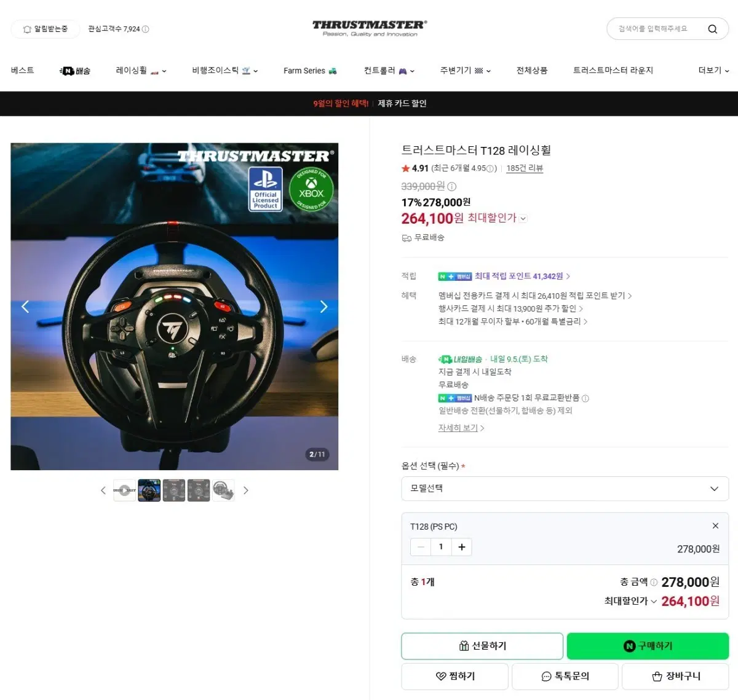The image size is (738, 700).
Task: Click the price info icon beside 339,000원
Action: click(x=452, y=186)
